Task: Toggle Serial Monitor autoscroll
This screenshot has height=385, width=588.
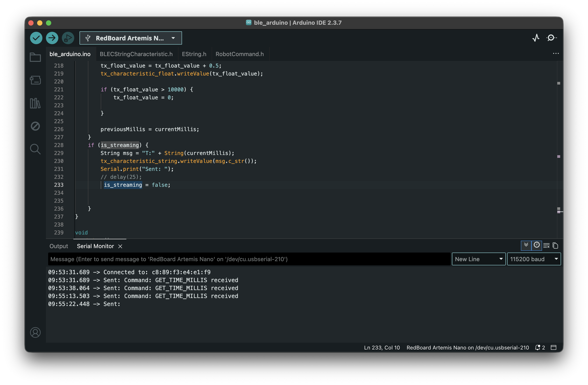Action: tap(526, 245)
